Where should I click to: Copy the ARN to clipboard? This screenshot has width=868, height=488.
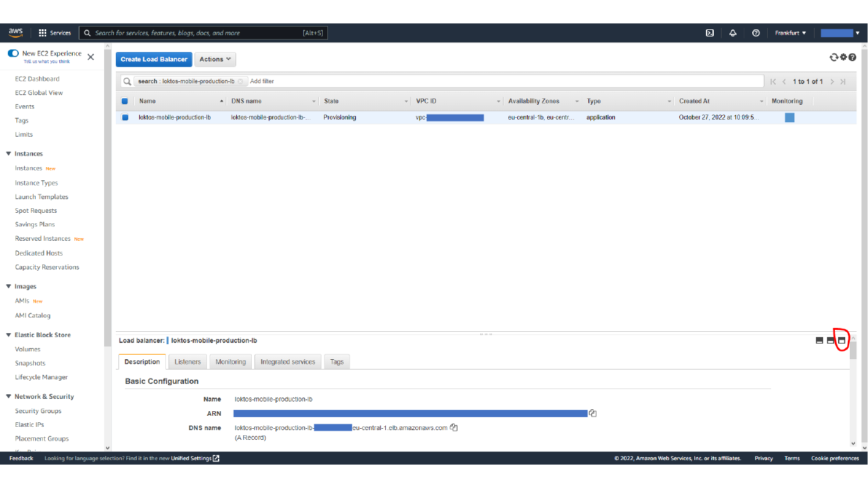593,413
